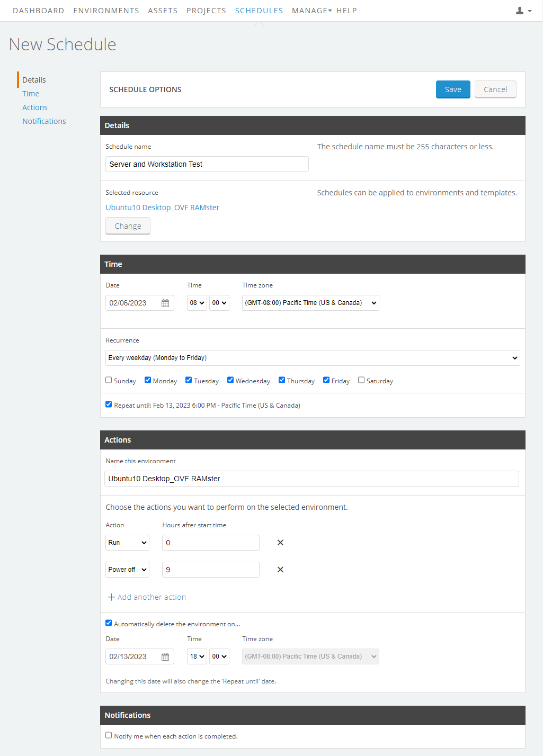
Task: Open the calendar picker for the start date
Action: [165, 303]
